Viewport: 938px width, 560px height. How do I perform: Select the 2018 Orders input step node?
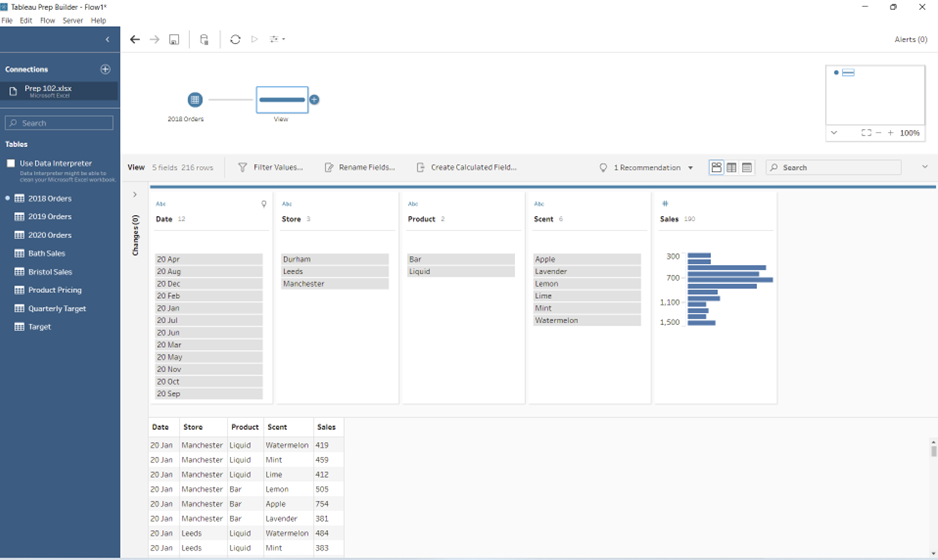tap(195, 100)
